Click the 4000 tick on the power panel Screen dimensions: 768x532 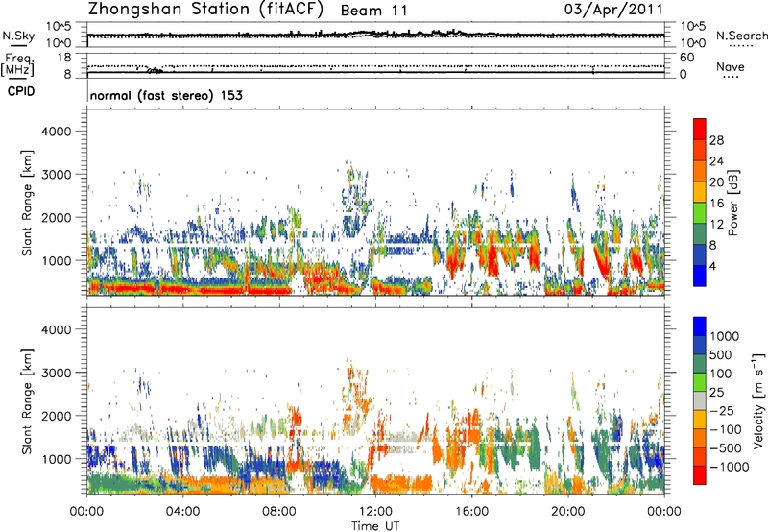point(57,132)
